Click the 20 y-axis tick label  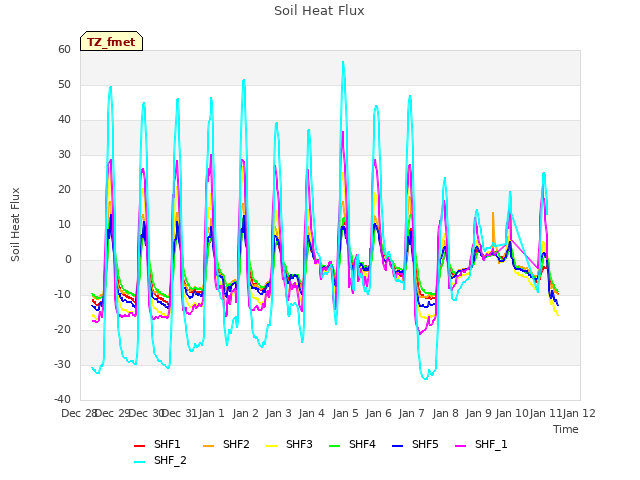(64, 189)
